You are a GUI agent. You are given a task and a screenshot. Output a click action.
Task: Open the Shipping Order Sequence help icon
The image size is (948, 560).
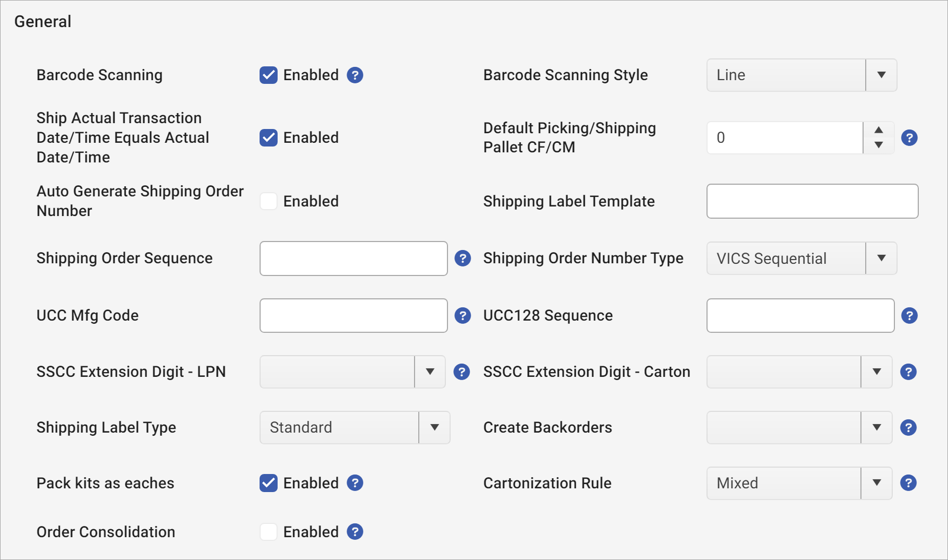[463, 259]
